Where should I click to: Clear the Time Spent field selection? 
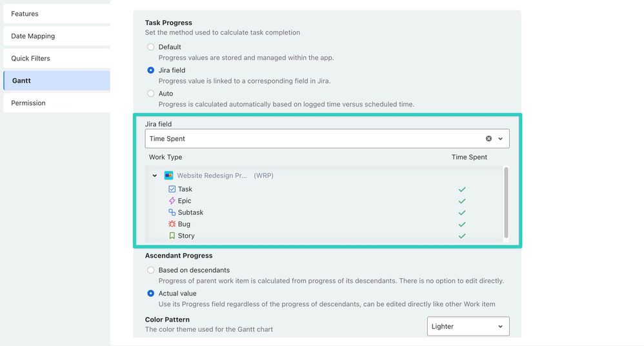tap(488, 139)
